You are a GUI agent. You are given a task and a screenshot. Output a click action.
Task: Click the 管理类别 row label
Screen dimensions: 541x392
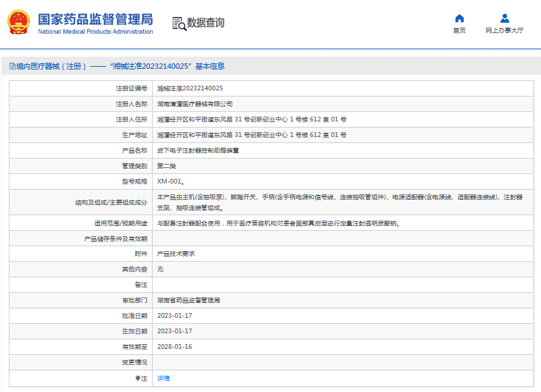coord(134,166)
